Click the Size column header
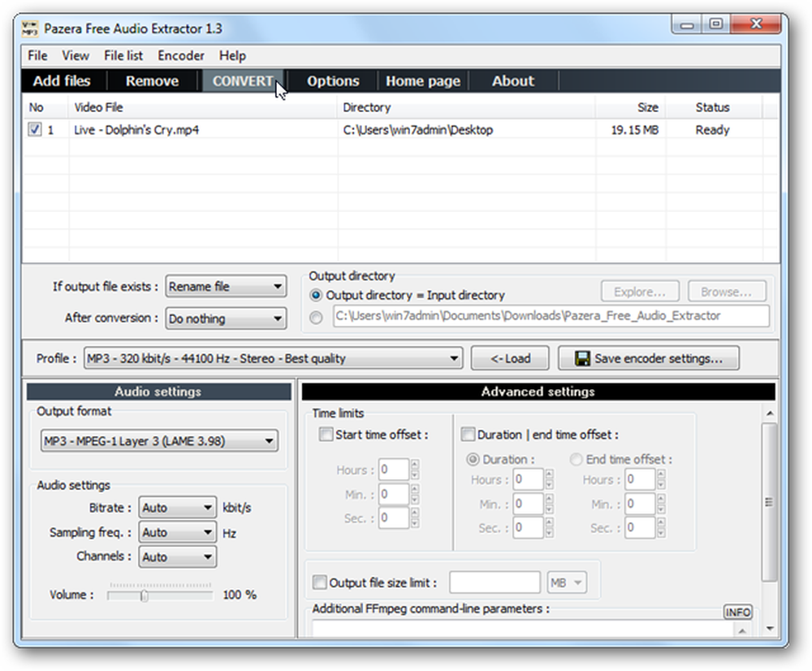The width and height of the screenshot is (812, 671). [631, 107]
